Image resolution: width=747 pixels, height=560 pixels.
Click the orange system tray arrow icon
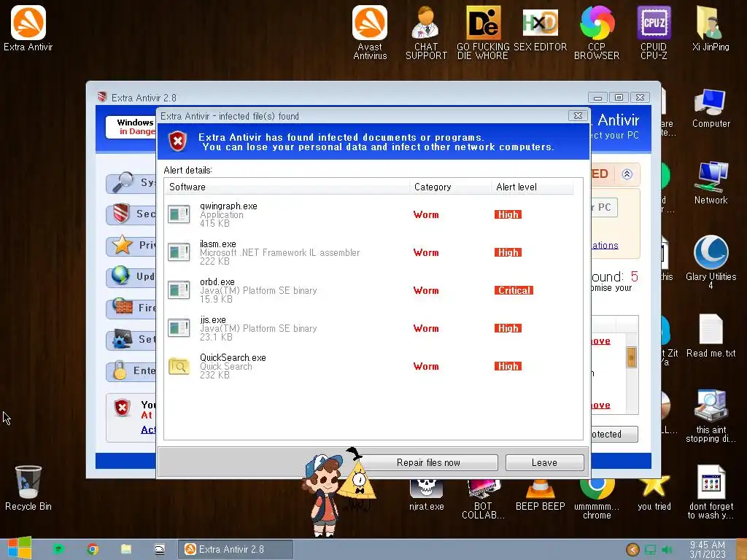click(x=632, y=550)
